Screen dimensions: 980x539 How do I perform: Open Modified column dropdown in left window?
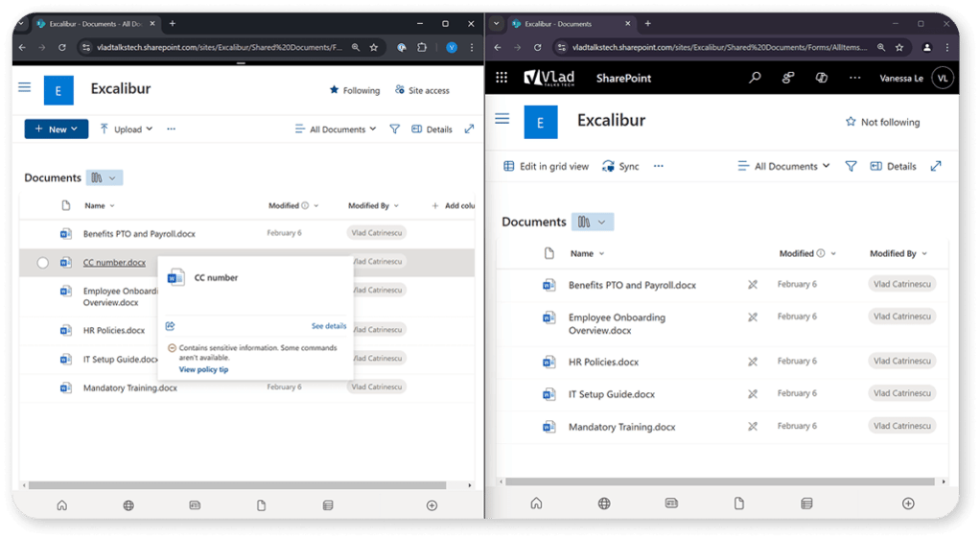click(316, 205)
